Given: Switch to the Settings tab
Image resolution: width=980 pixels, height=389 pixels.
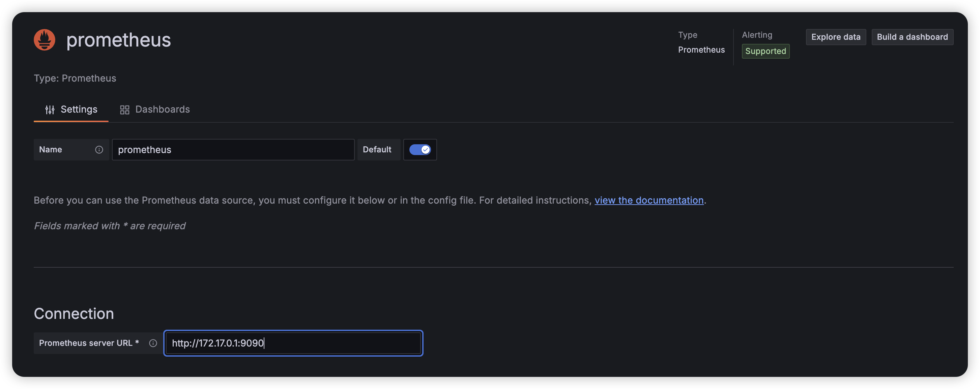Looking at the screenshot, I should point(71,110).
